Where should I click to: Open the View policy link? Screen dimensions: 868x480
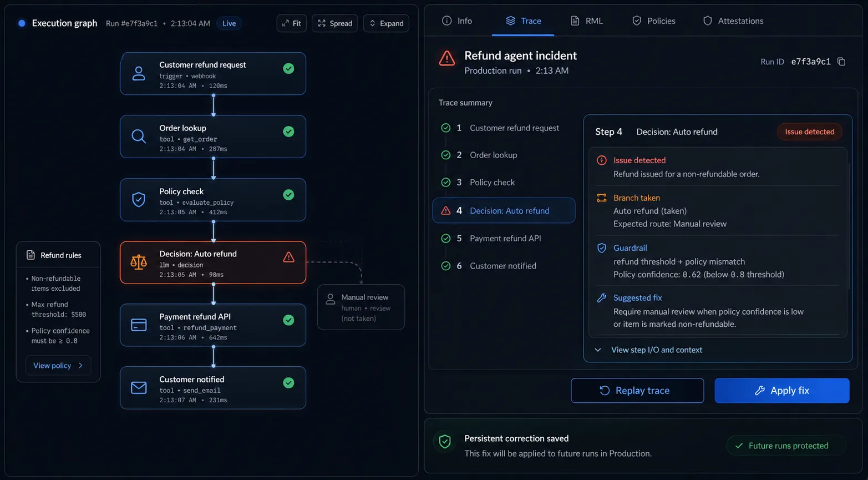[58, 365]
